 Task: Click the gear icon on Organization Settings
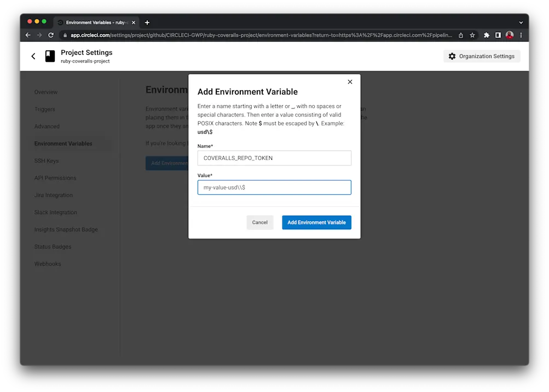pos(452,56)
